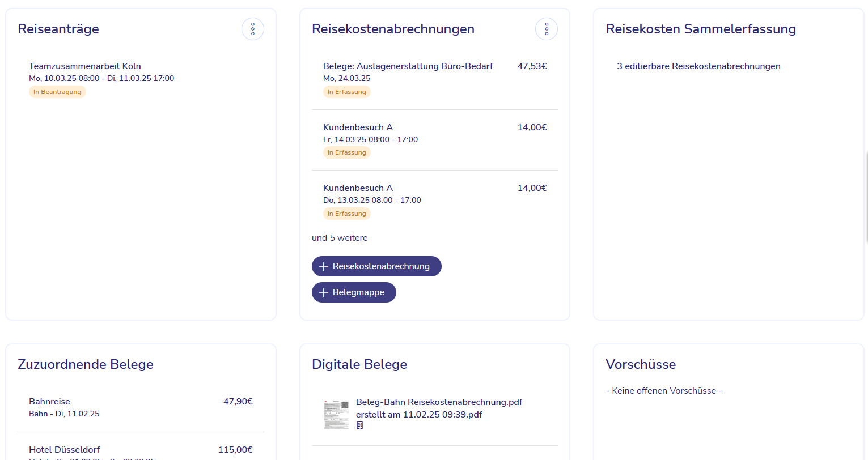Click the receipt icon under Beleg-Bahn PDF
868x460 pixels.
(x=360, y=425)
